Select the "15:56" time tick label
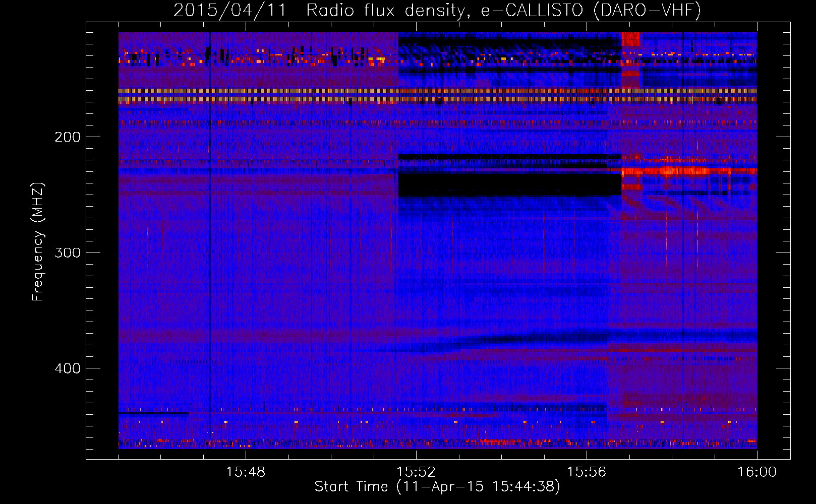 (x=587, y=472)
